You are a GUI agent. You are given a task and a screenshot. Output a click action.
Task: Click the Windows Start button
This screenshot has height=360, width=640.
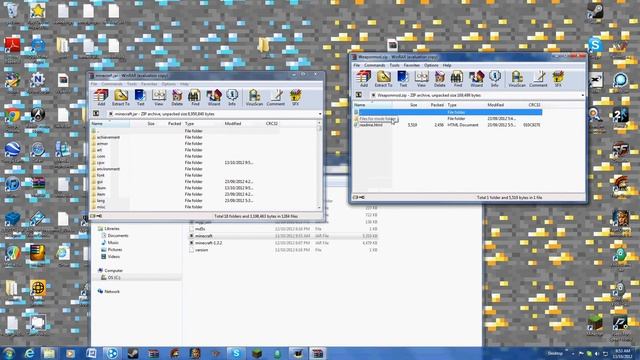pos(8,353)
